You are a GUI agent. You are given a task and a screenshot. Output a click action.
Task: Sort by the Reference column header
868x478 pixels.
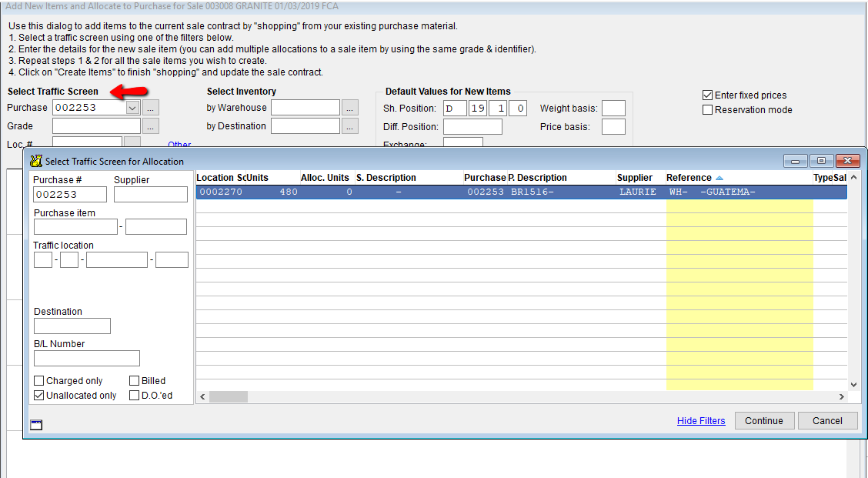pyautogui.click(x=739, y=178)
